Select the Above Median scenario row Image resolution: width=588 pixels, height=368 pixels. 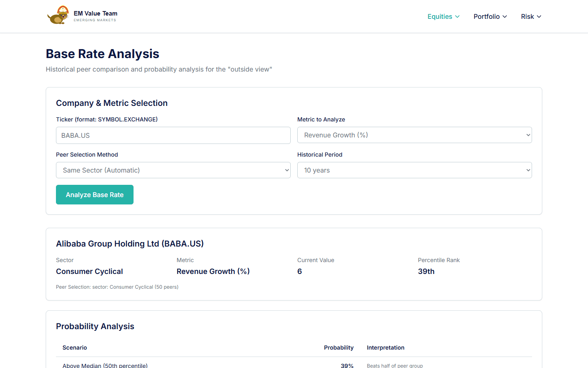(x=105, y=365)
